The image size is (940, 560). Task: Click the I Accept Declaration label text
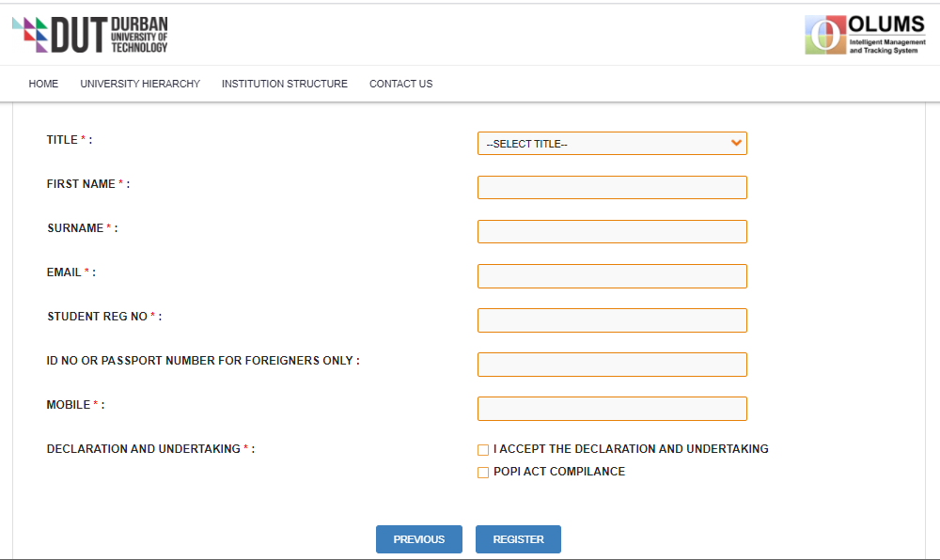(x=631, y=449)
